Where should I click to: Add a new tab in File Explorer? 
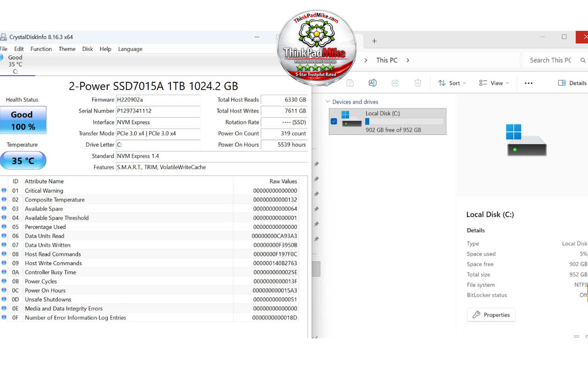click(374, 41)
